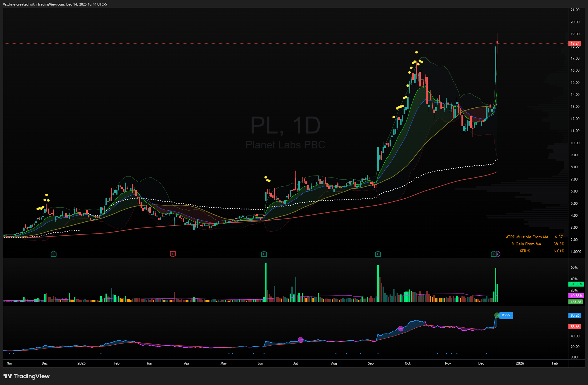The image size is (588, 385).
Task: Open the green earnings marker in June
Action: coord(264,254)
